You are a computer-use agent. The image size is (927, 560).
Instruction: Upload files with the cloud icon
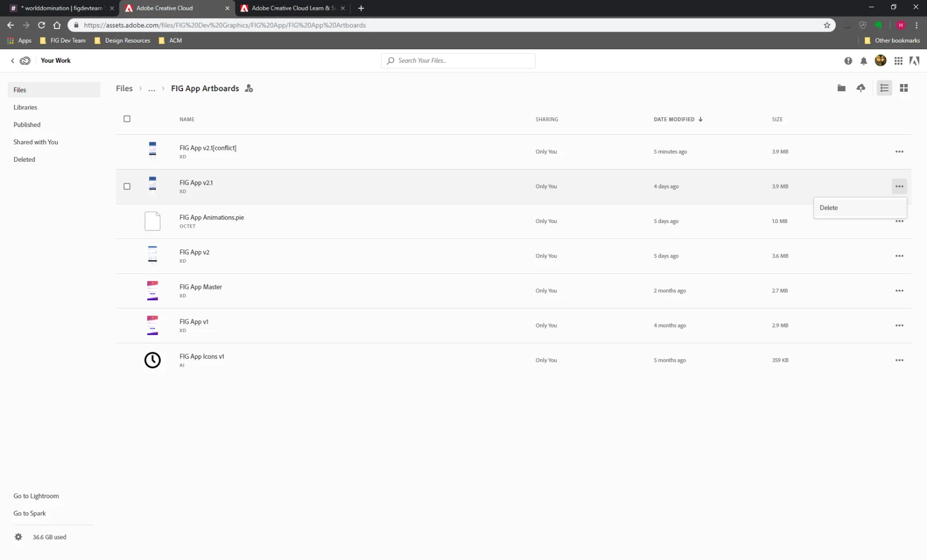(x=861, y=88)
